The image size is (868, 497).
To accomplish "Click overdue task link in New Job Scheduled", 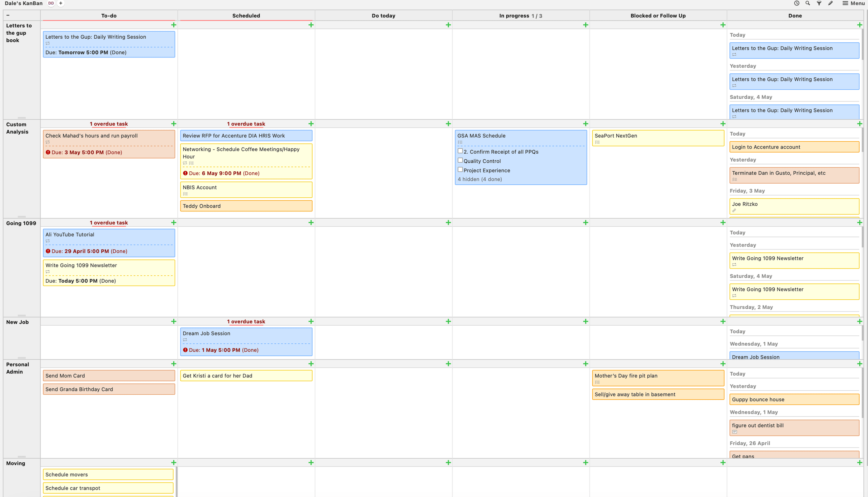I will point(246,321).
